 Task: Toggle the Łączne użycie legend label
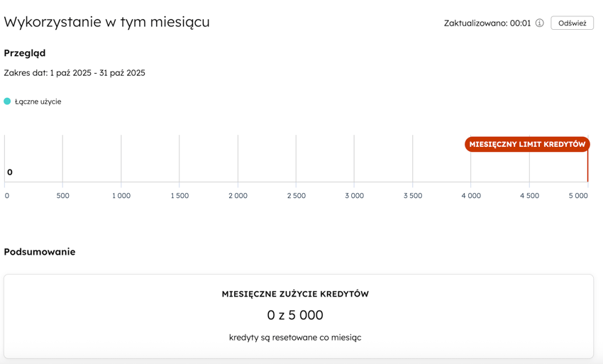tap(38, 101)
